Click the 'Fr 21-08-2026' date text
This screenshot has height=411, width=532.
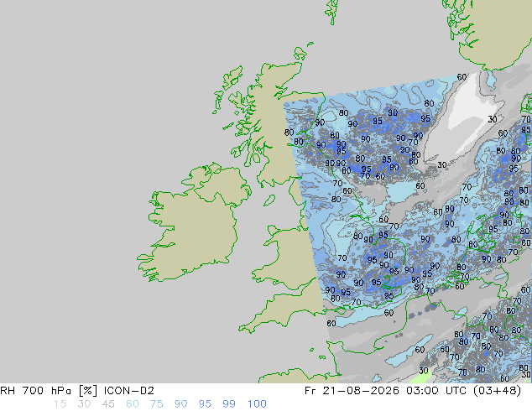click(x=352, y=391)
